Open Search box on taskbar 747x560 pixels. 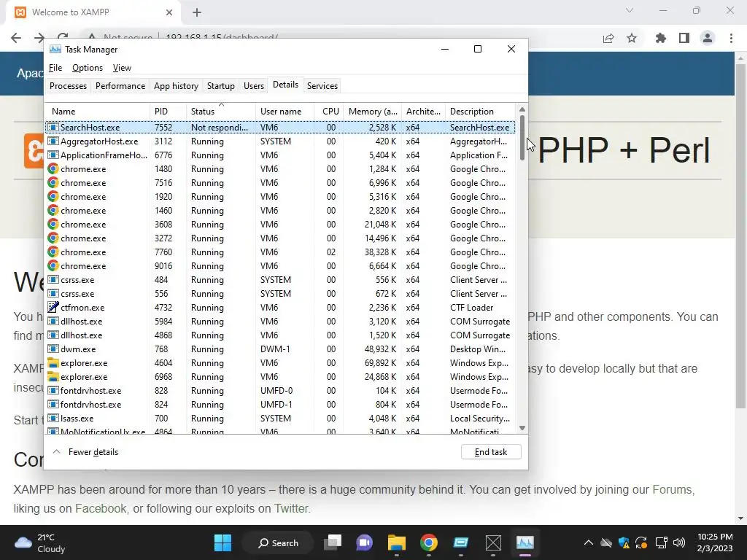[x=278, y=542]
